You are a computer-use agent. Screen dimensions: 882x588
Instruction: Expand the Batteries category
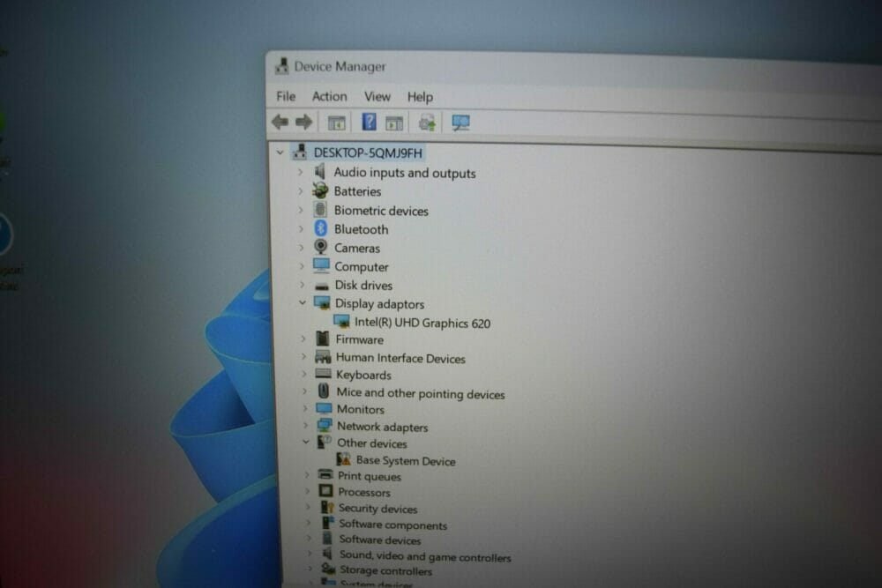click(x=301, y=191)
